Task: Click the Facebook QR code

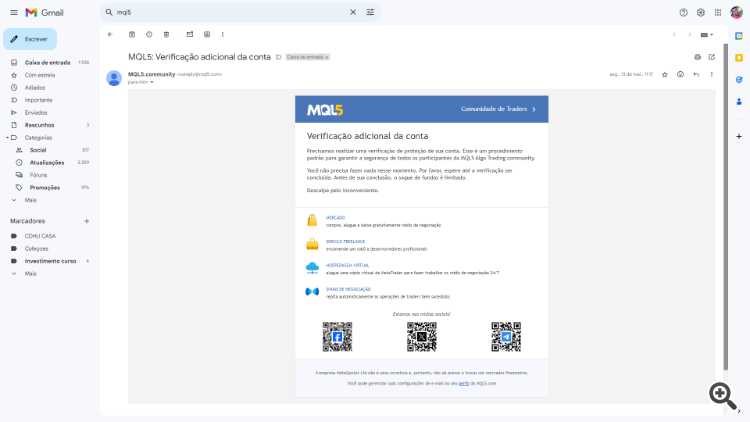Action: tap(337, 337)
